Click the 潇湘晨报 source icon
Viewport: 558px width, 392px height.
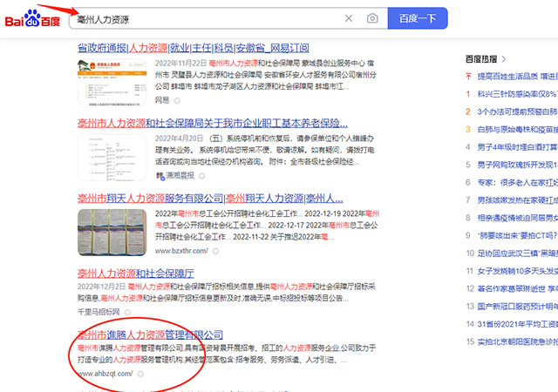[x=160, y=176]
